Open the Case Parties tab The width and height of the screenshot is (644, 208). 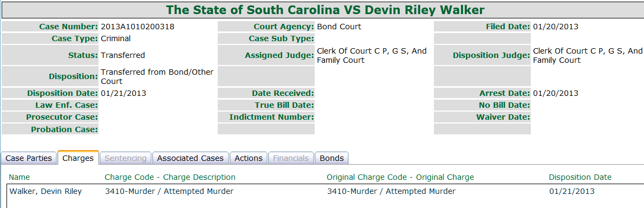coord(29,158)
